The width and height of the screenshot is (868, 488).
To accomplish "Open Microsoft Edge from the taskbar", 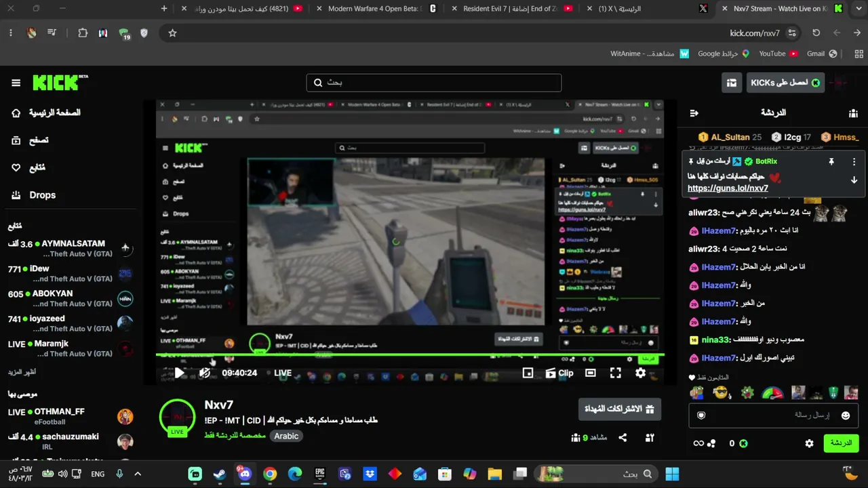I will pos(295,474).
